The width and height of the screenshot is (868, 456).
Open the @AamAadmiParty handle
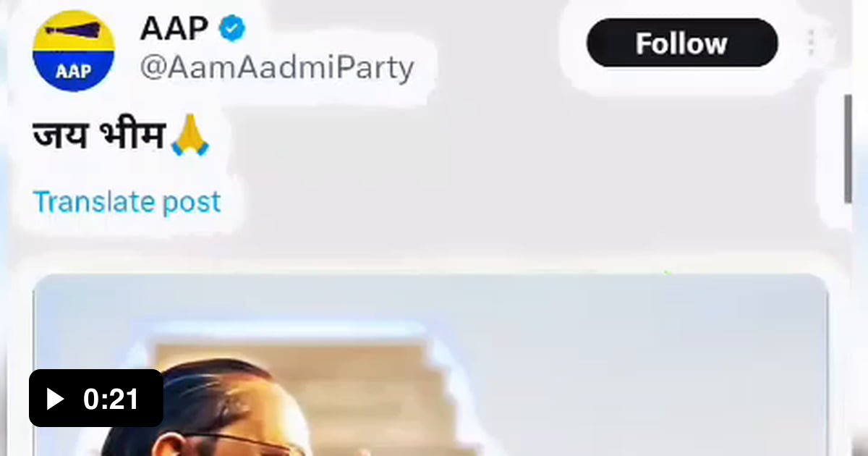click(x=276, y=68)
